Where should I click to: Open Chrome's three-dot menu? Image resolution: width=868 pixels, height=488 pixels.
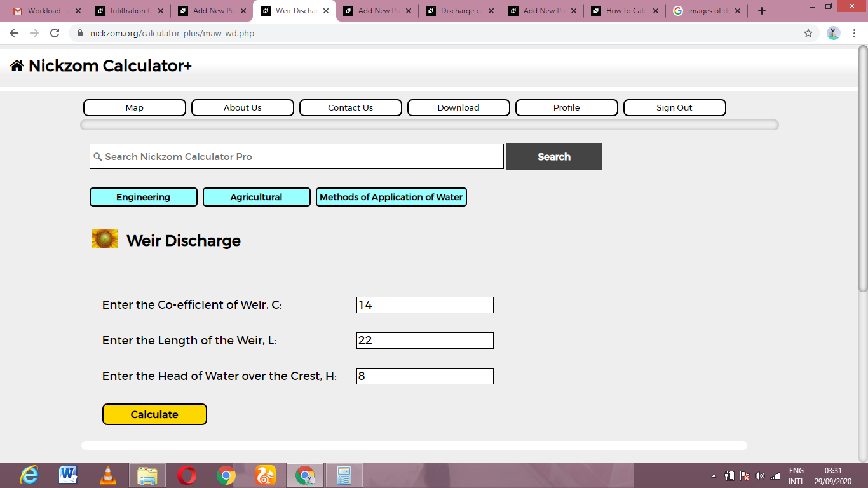pyautogui.click(x=855, y=33)
